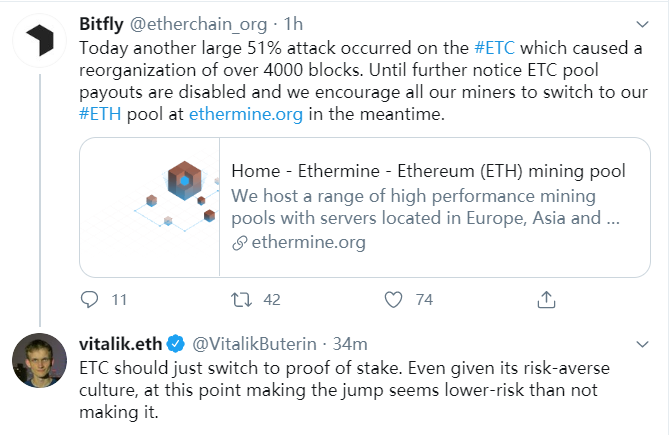The height and width of the screenshot is (435, 671).
Task: Expand the chevron menu on Bitfly's tweet
Action: 642,24
